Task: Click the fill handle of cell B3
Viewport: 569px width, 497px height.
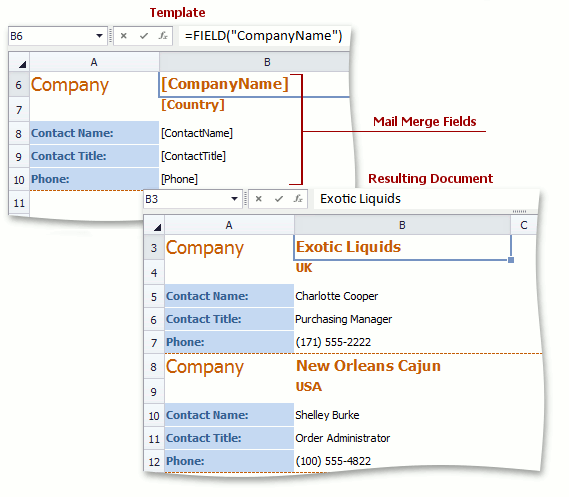Action: coord(511,260)
